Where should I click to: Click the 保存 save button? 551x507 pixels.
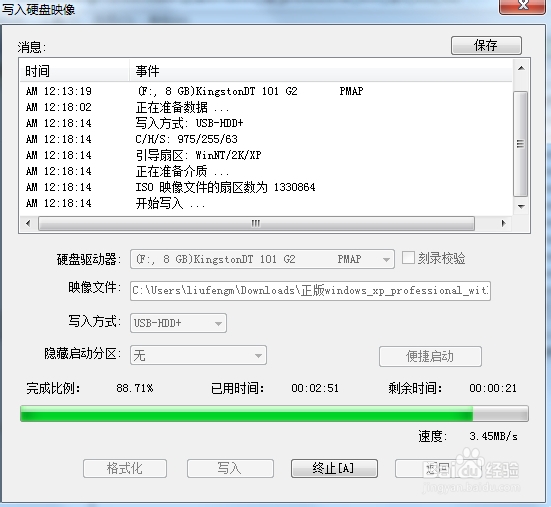click(x=486, y=45)
